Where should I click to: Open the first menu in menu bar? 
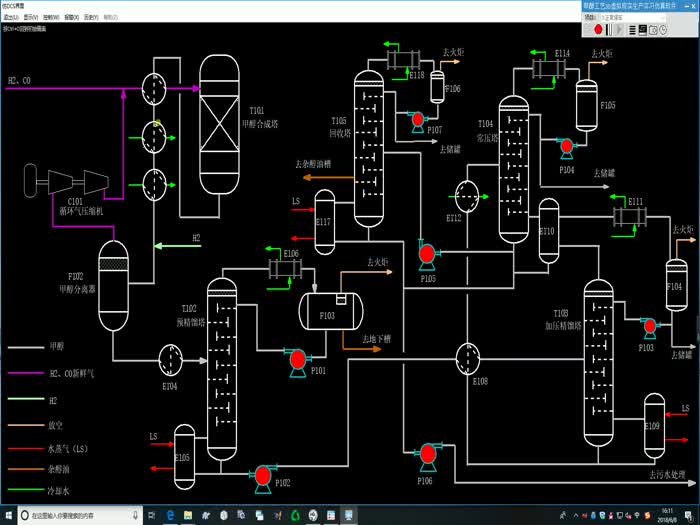click(11, 17)
